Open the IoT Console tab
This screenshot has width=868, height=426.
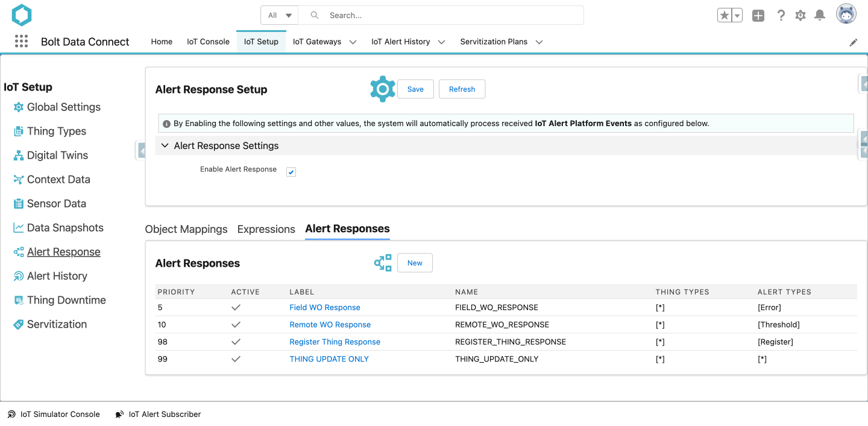coord(208,42)
